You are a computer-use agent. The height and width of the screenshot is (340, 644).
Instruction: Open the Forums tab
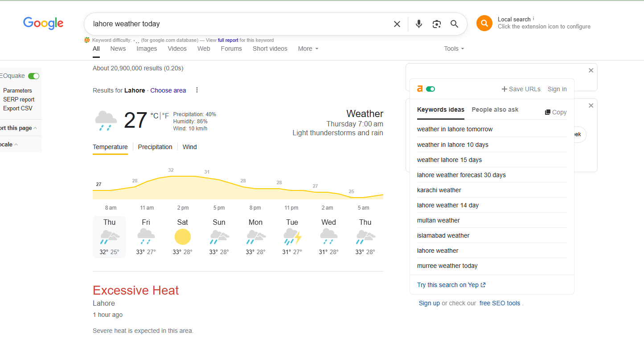(x=231, y=49)
